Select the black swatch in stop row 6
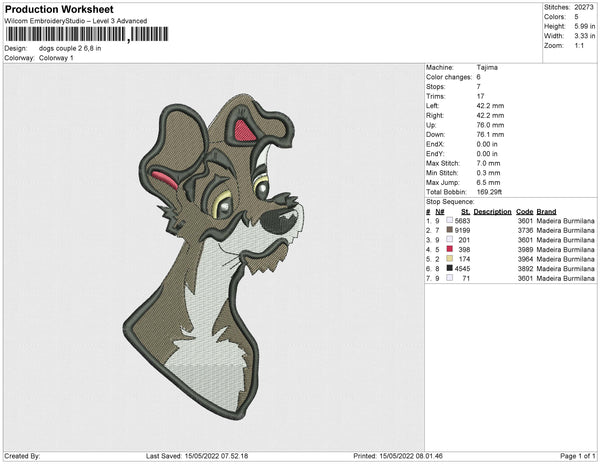600x464 pixels. (x=450, y=268)
